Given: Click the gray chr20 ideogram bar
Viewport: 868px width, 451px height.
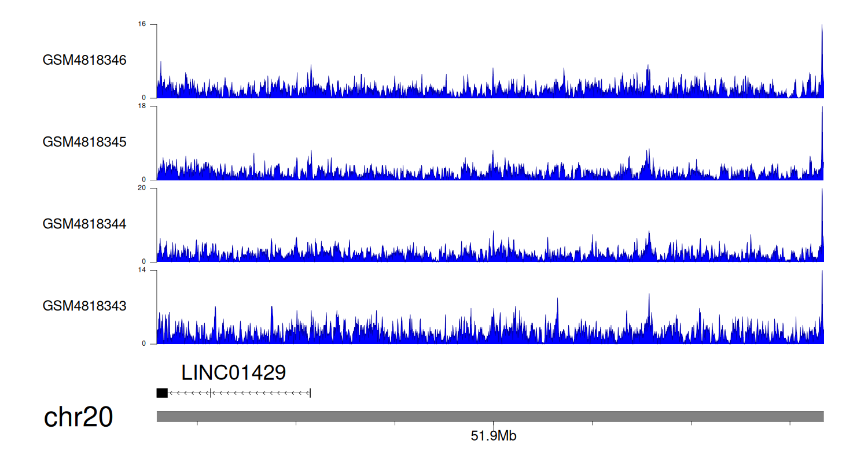Looking at the screenshot, I should [490, 416].
